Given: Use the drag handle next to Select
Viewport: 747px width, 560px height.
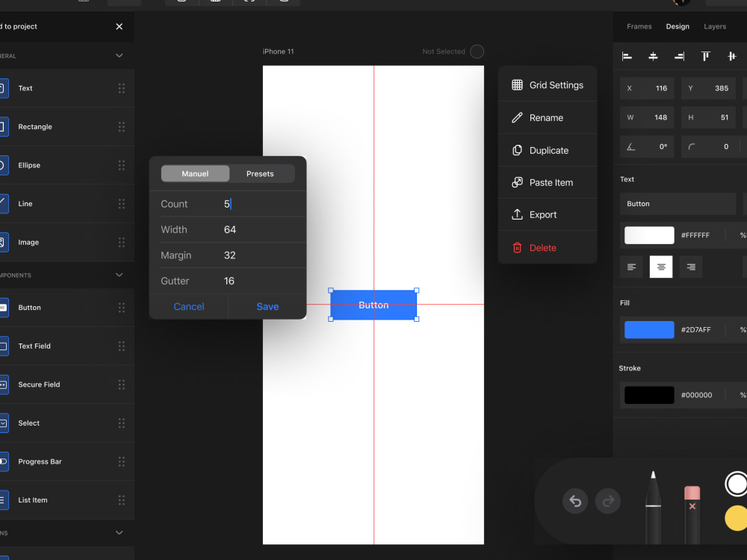Looking at the screenshot, I should tap(122, 423).
